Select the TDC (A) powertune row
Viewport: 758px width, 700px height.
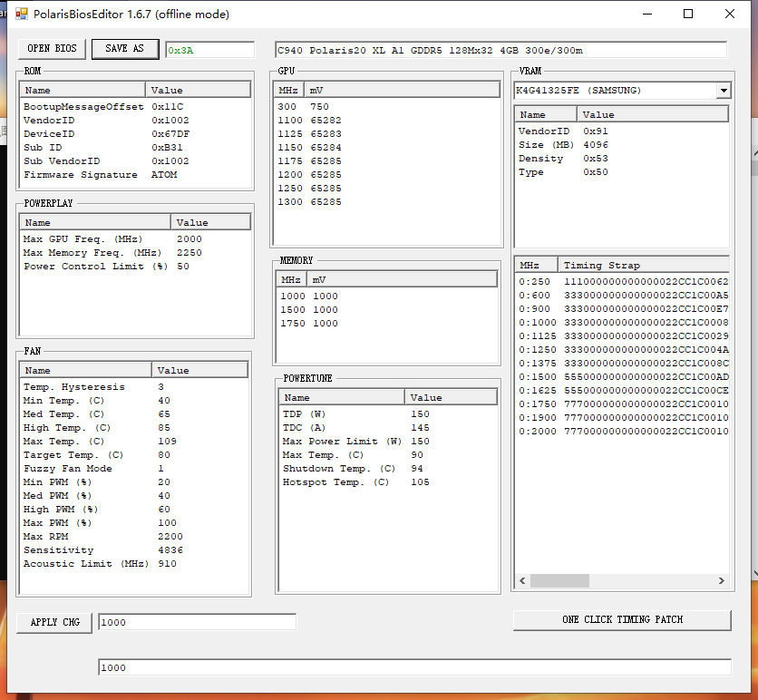pos(388,427)
